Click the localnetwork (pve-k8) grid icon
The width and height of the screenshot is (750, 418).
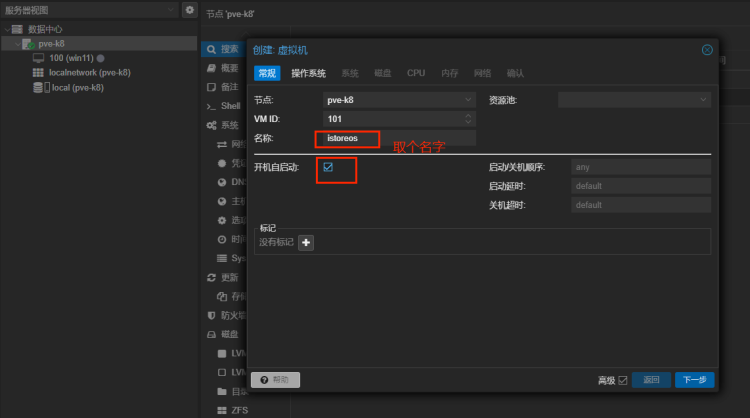tap(38, 73)
